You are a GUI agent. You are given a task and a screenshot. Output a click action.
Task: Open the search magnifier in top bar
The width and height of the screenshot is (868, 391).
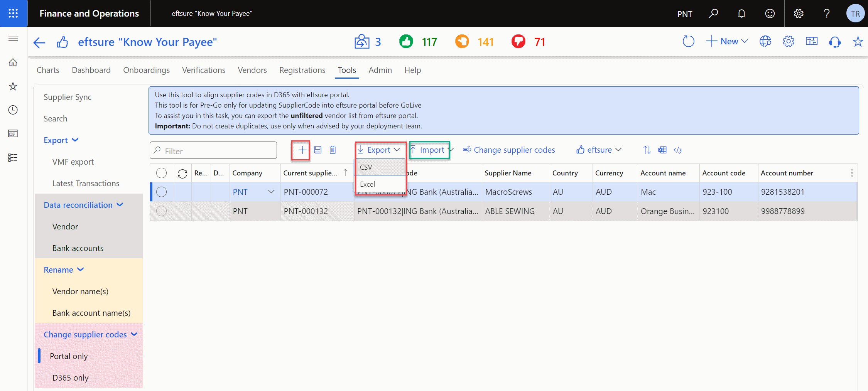coord(713,13)
